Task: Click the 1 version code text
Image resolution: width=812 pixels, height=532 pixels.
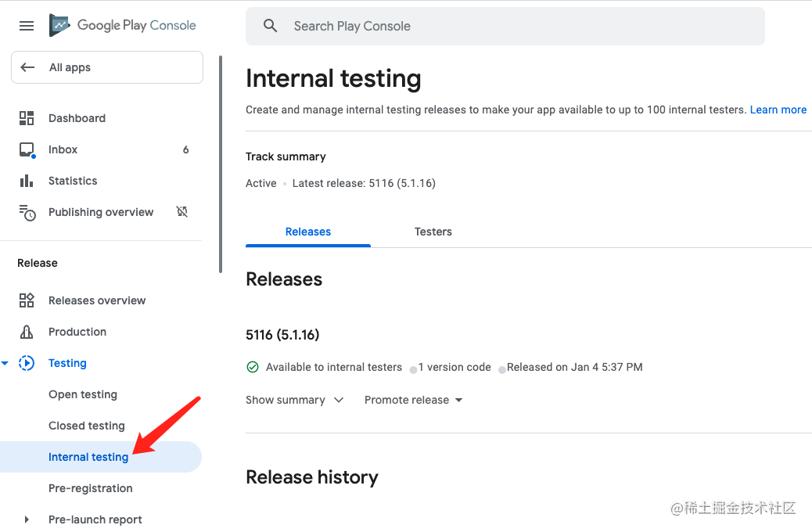Action: click(x=455, y=367)
